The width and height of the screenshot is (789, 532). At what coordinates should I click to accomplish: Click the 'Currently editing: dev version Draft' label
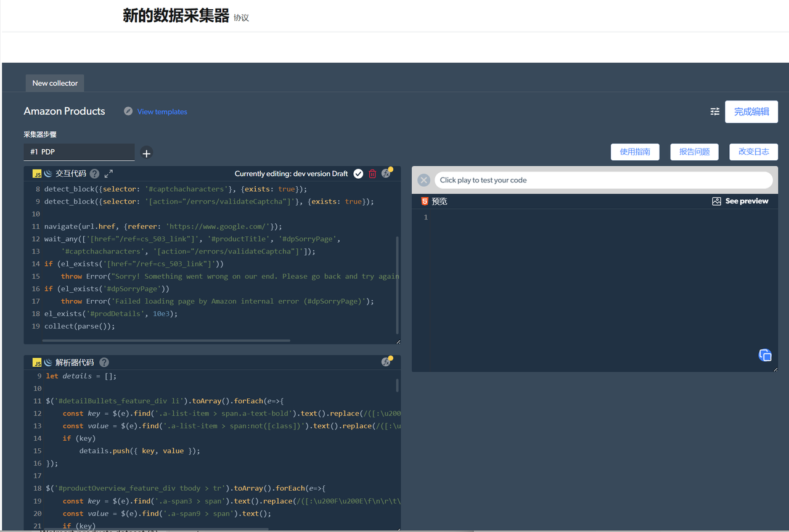[x=291, y=174]
